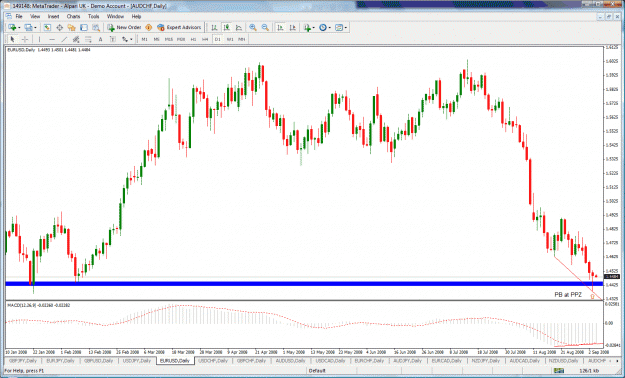Click the New Order button
The image size is (625, 378).
coord(124,28)
